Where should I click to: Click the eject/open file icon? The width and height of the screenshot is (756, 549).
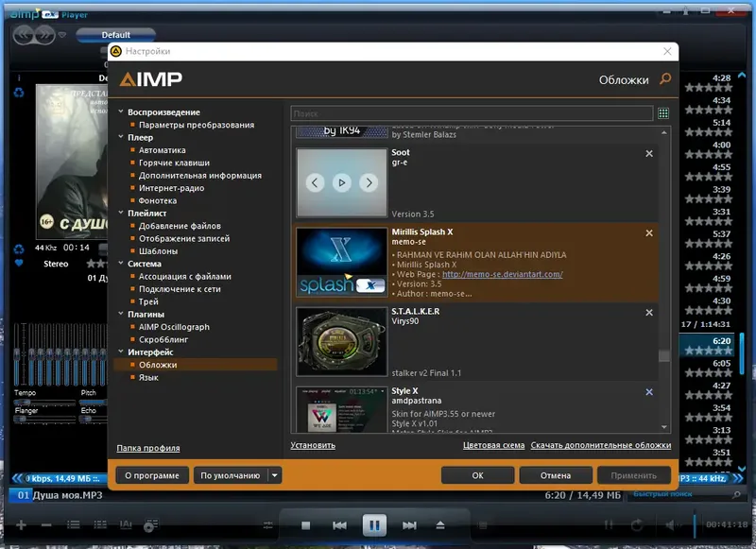[440, 525]
